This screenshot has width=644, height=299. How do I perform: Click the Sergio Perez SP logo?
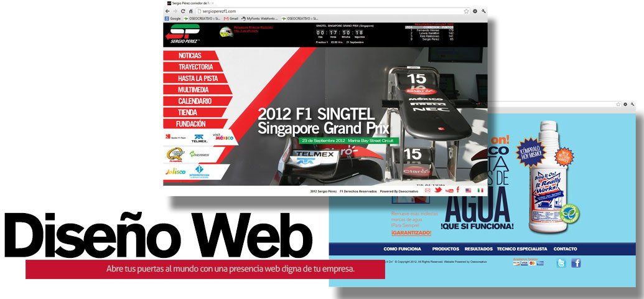click(183, 34)
